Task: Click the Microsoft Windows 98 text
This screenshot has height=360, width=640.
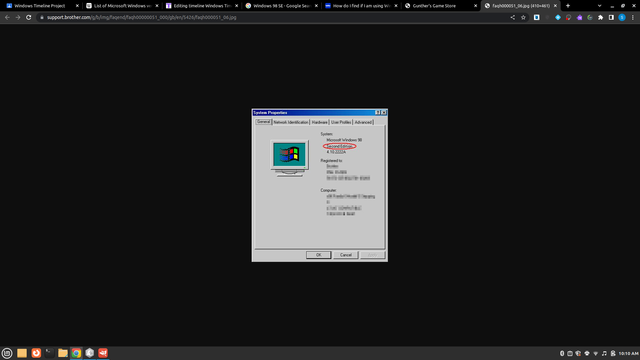Action: coord(344,140)
